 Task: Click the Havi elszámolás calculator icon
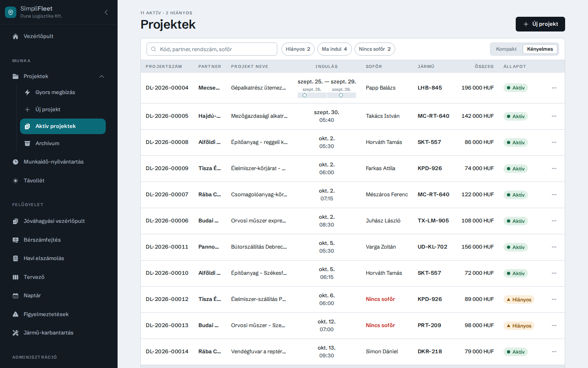[x=16, y=258]
